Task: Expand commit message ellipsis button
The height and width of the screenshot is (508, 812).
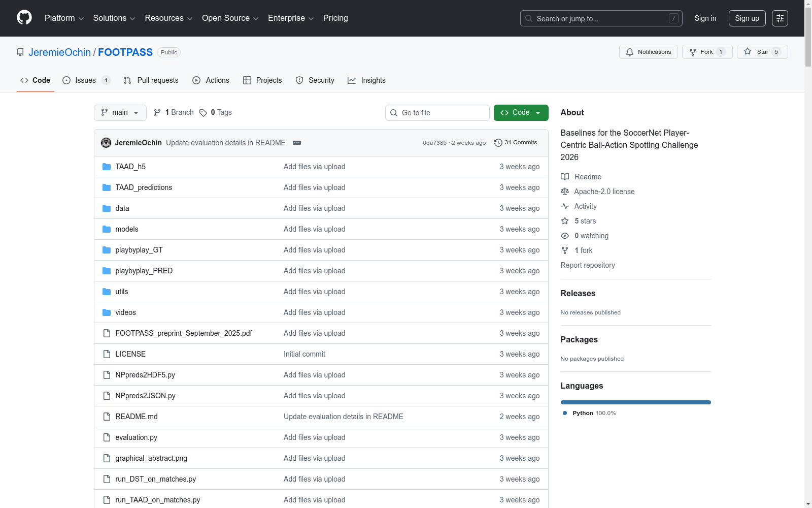Action: [x=297, y=143]
